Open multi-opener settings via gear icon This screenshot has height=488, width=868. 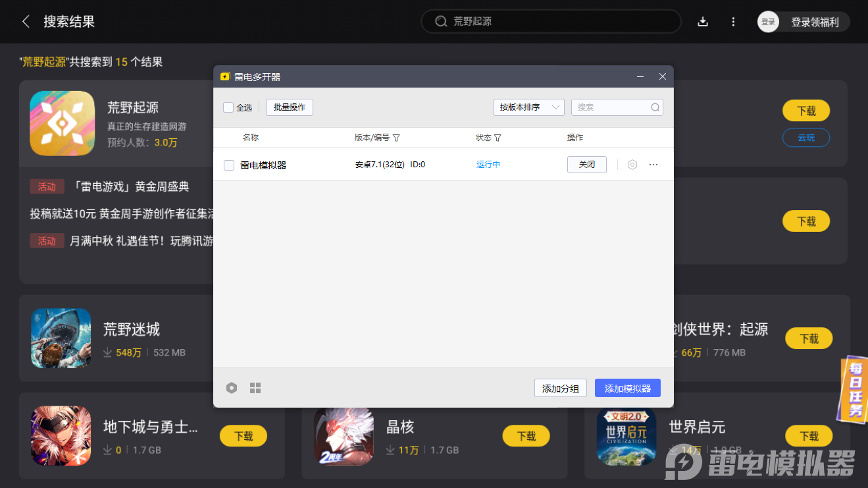click(232, 388)
